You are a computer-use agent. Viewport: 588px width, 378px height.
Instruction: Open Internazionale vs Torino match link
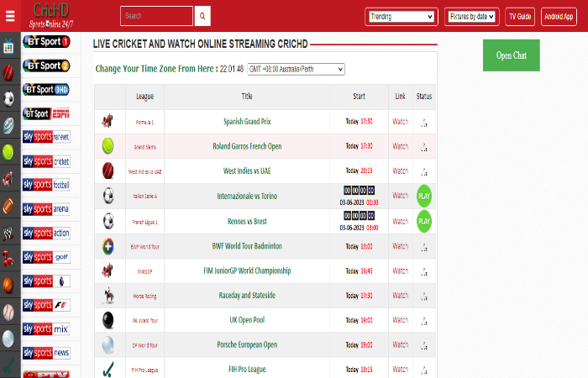pos(247,196)
